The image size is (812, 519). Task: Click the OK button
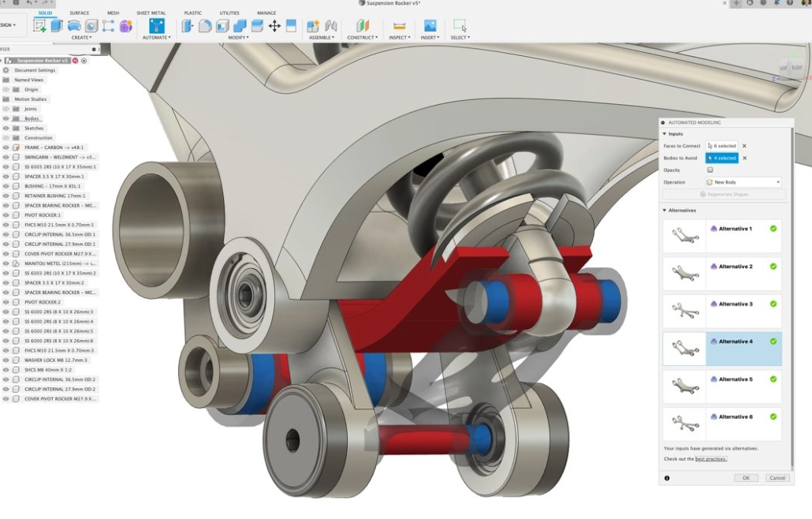tap(746, 477)
